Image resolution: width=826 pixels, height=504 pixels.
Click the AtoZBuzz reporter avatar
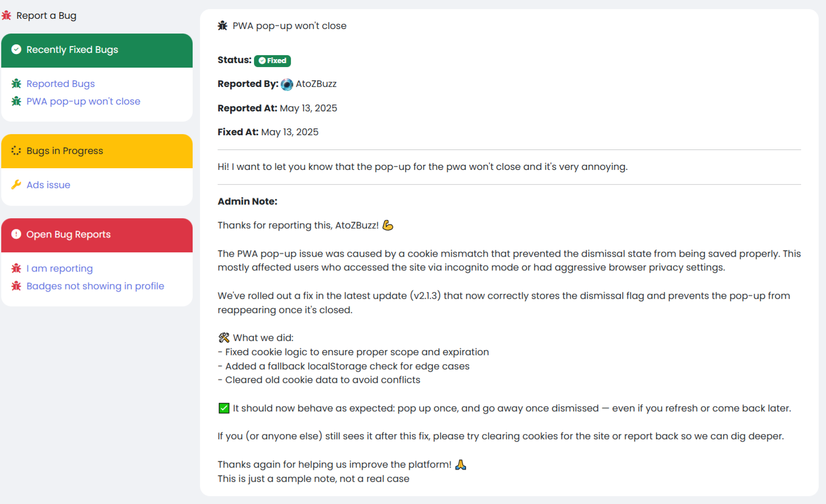pos(287,84)
